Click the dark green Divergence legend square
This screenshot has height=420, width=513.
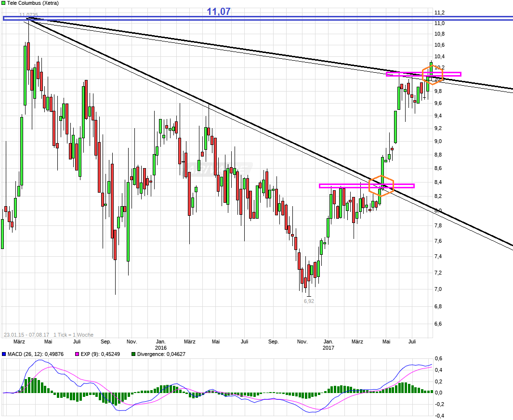click(133, 354)
